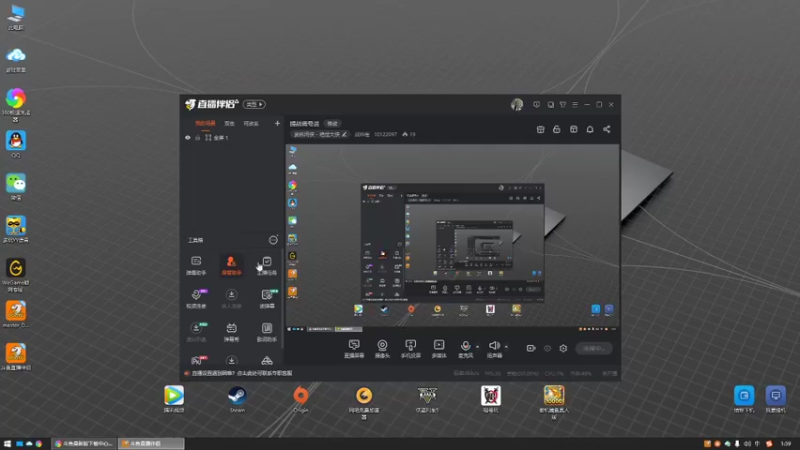Click the live preview canvas

453,239
